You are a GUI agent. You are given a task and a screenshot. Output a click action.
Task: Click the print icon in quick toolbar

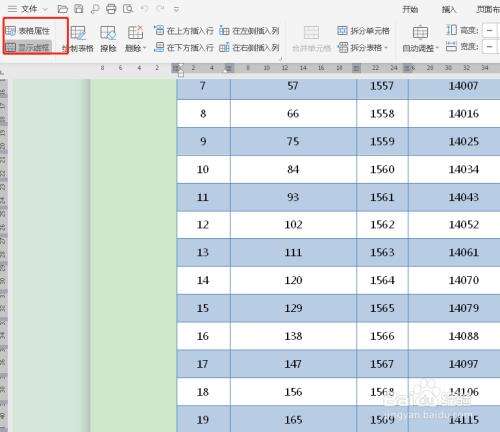pos(111,9)
